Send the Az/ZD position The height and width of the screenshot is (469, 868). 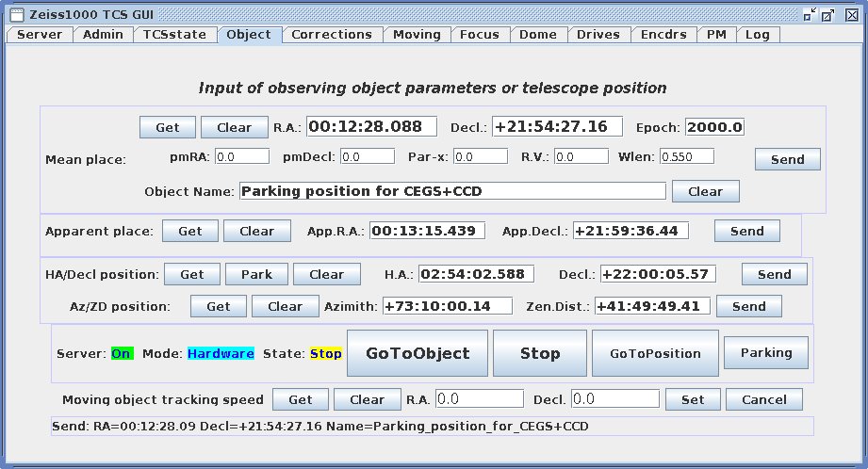pyautogui.click(x=749, y=306)
